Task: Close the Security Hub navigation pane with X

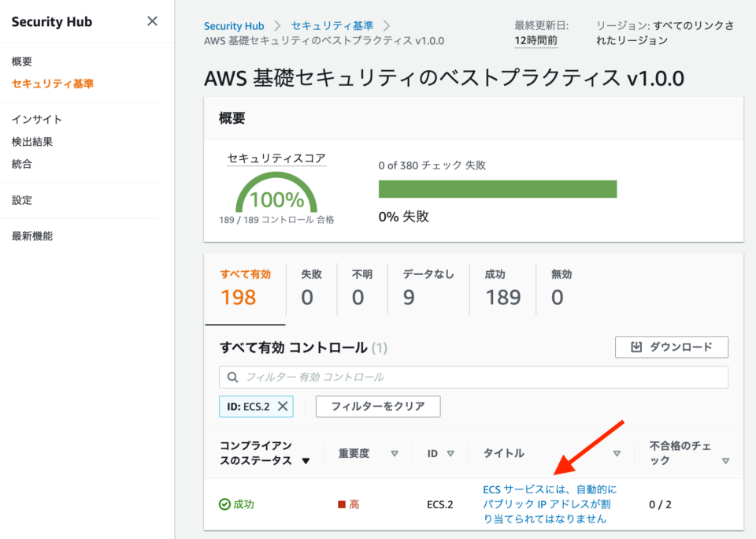Action: click(x=152, y=21)
